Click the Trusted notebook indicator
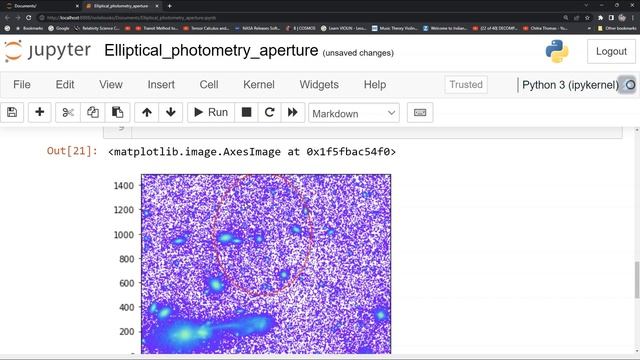640x360 pixels. tap(466, 84)
